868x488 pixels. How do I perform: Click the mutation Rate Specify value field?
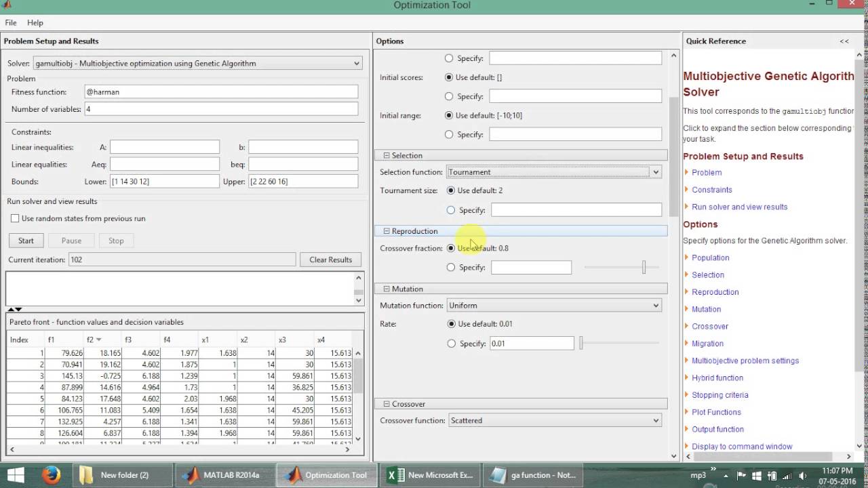pyautogui.click(x=531, y=344)
